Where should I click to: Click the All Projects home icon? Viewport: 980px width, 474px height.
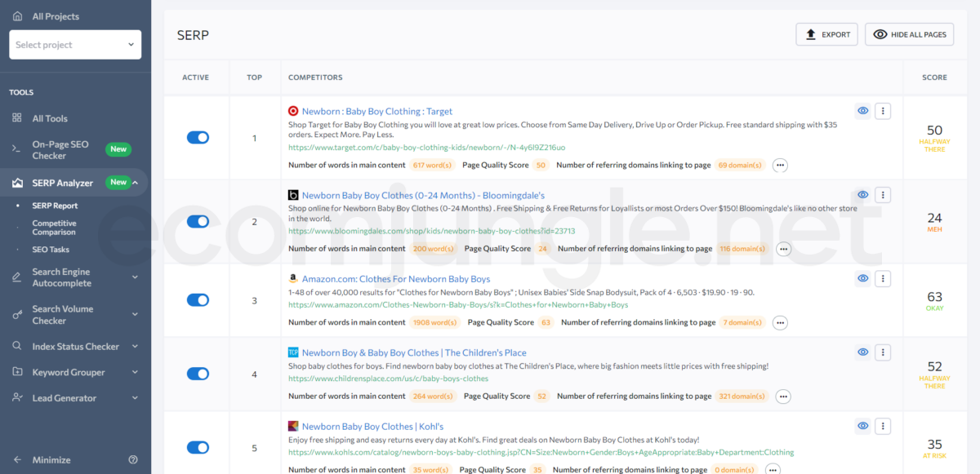[x=17, y=16]
